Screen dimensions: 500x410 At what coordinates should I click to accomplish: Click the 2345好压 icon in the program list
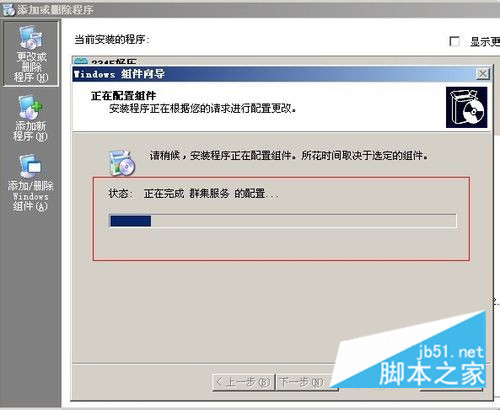coord(80,61)
